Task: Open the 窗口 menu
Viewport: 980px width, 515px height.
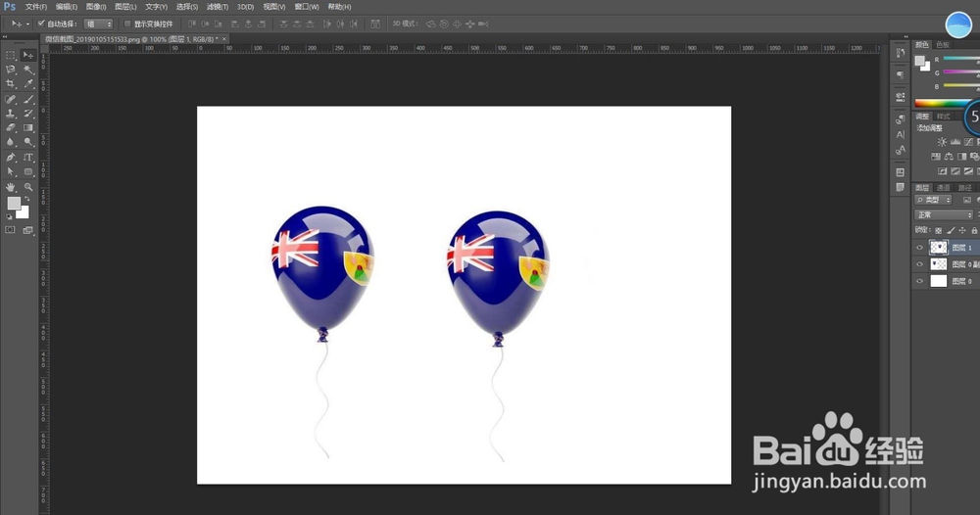Action: point(306,7)
